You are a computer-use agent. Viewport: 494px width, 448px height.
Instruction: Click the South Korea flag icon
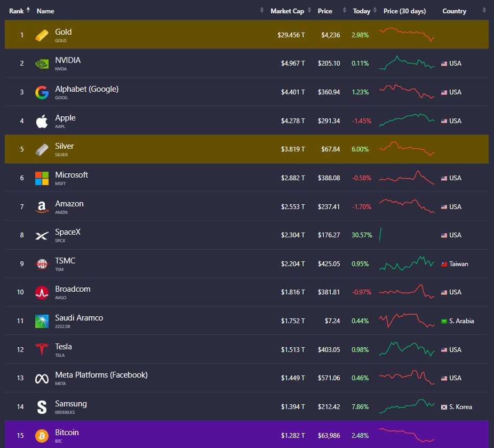pyautogui.click(x=444, y=407)
